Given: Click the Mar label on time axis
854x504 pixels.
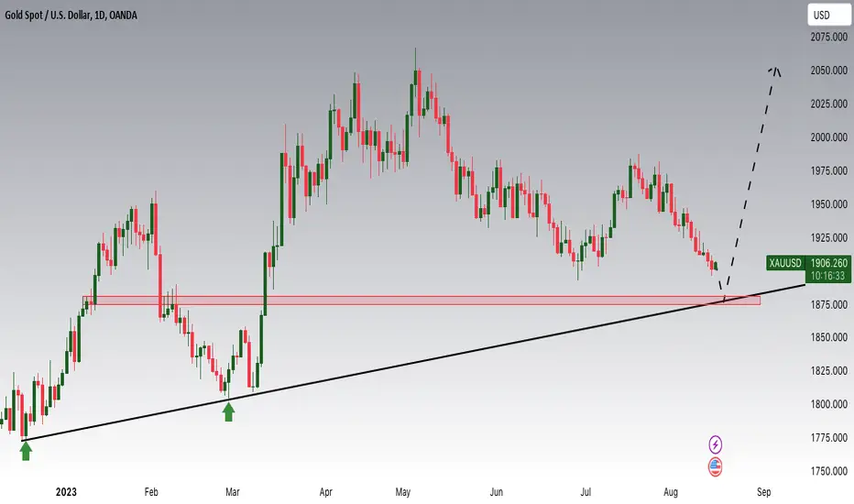Looking at the screenshot, I should [232, 492].
